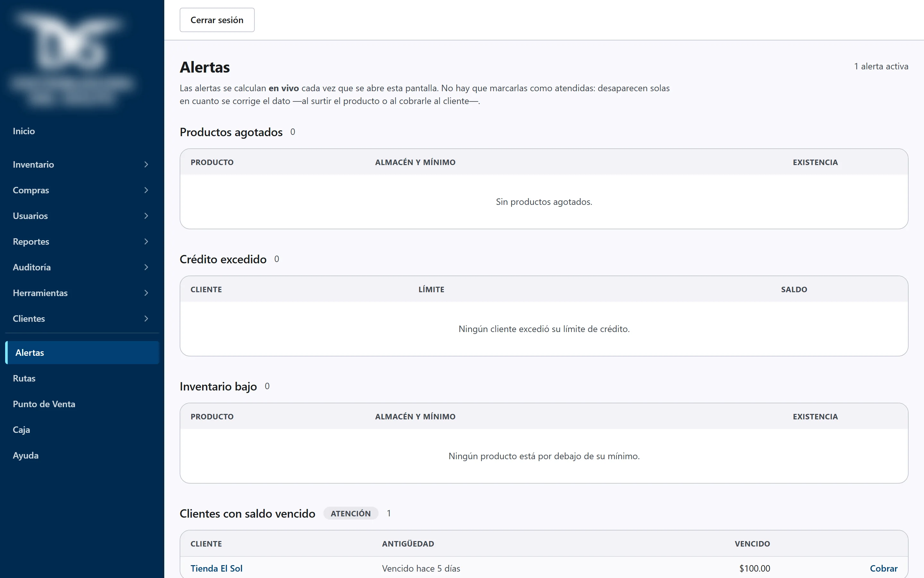
Task: Open the Herramientas menu label
Action: (40, 293)
